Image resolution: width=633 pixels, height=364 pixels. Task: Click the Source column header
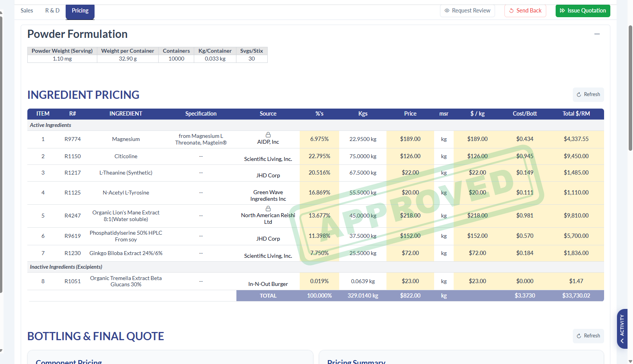pos(268,114)
